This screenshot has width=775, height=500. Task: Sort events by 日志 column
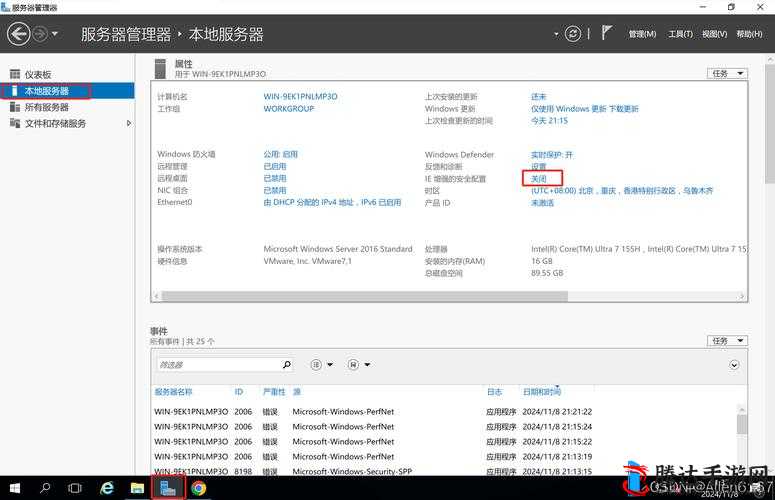click(x=494, y=392)
